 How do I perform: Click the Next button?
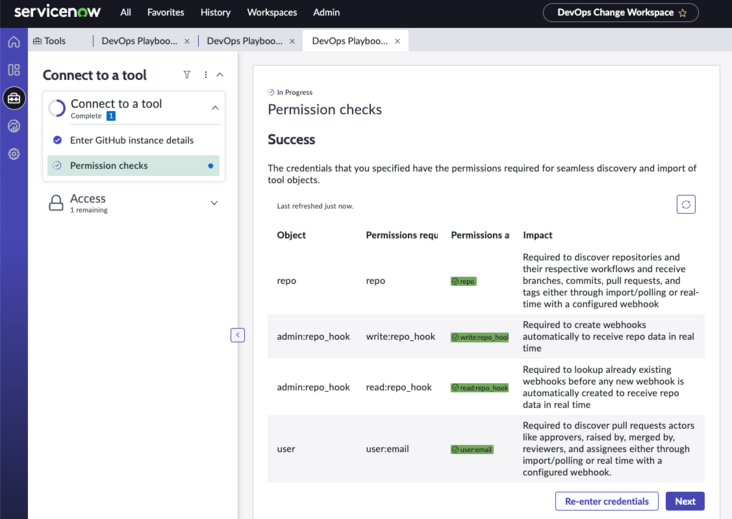pos(685,501)
